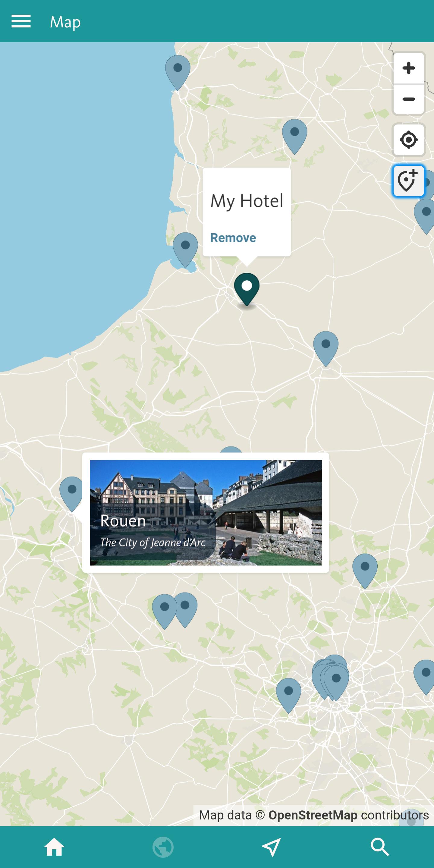Viewport: 434px width, 868px height.
Task: Go to Home tab
Action: (54, 847)
